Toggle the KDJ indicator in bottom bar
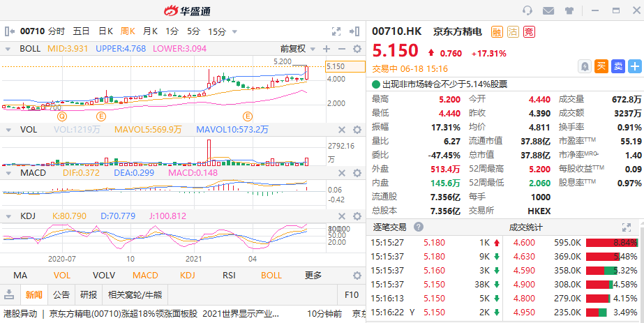 (x=188, y=276)
